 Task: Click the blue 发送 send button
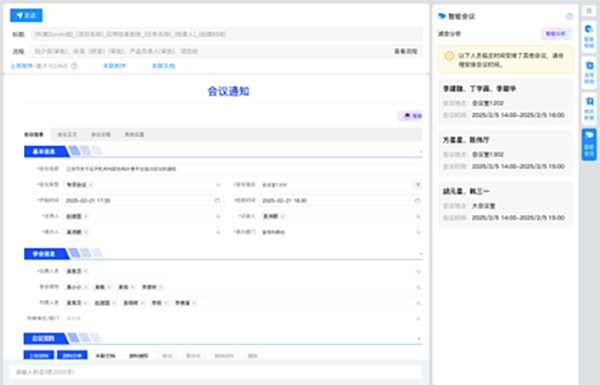[26, 15]
